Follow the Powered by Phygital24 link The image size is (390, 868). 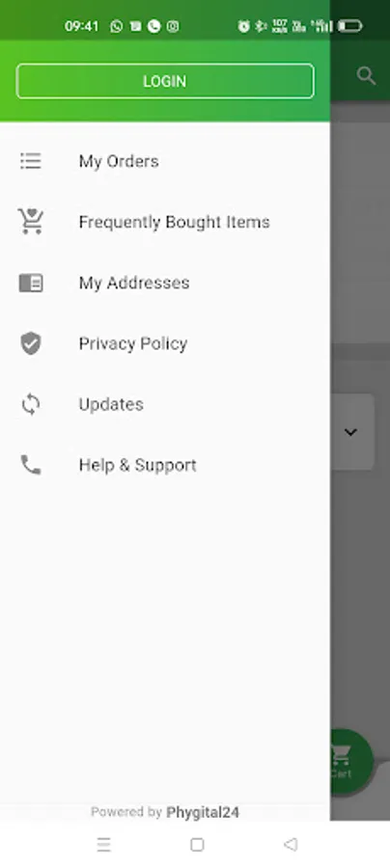pyautogui.click(x=165, y=812)
